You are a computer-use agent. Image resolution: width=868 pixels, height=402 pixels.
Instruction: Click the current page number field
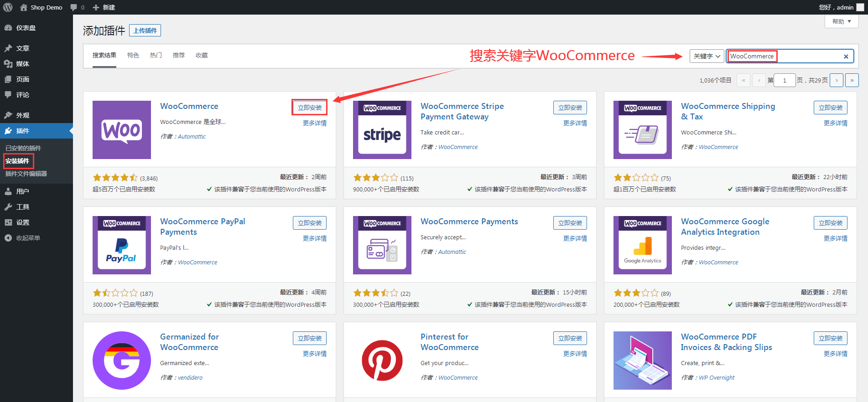pos(785,80)
